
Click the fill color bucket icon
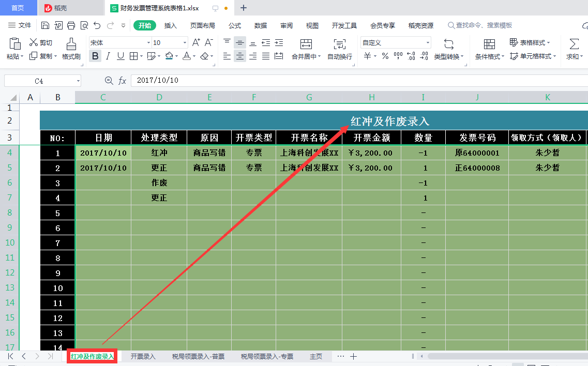tap(169, 56)
